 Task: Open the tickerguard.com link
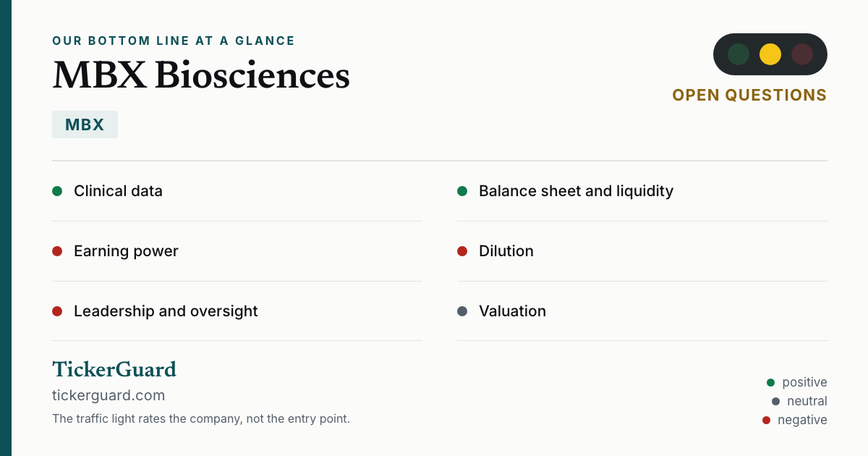(109, 395)
